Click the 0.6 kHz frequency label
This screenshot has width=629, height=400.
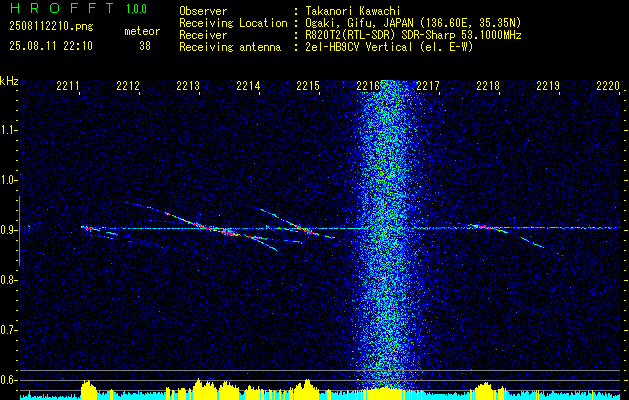[9, 380]
